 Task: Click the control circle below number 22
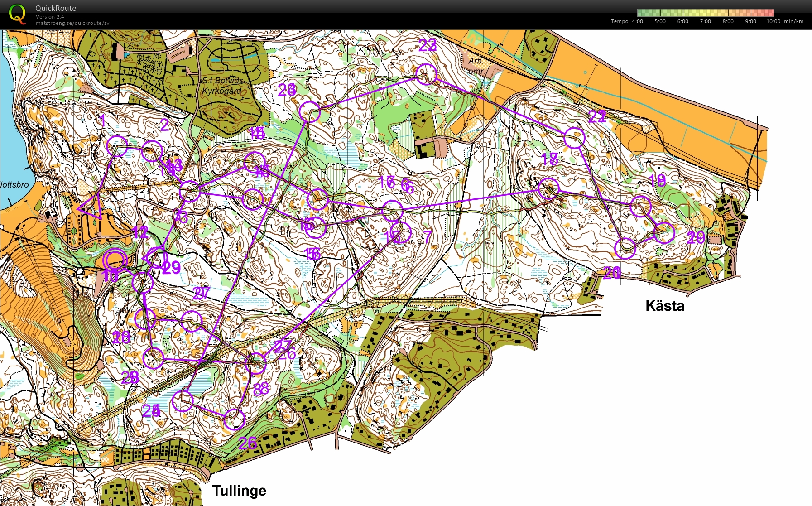pos(574,138)
